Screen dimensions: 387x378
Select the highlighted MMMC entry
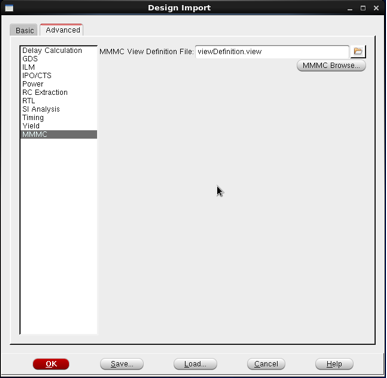[59, 134]
